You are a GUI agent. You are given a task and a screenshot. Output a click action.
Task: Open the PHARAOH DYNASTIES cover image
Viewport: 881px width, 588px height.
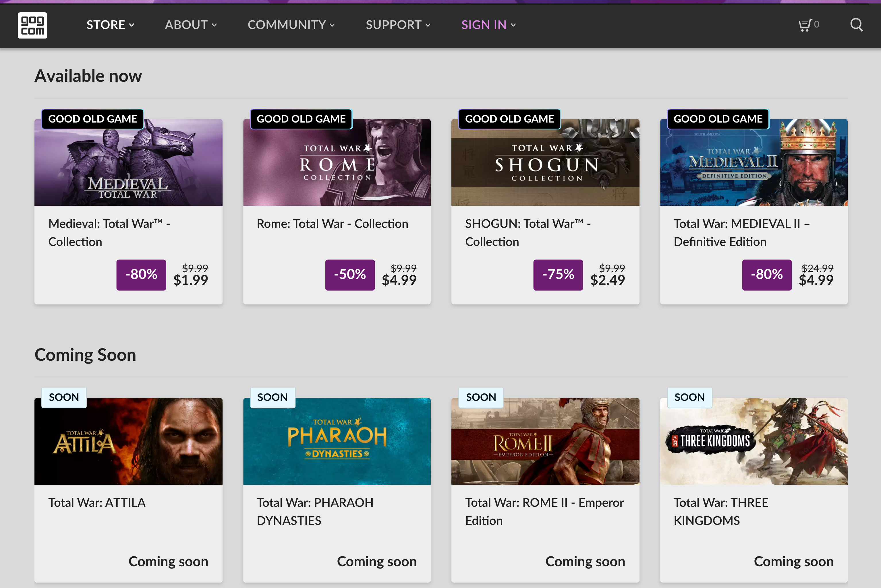(337, 442)
